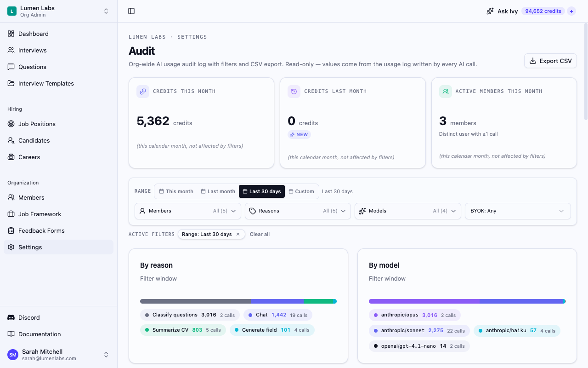Open the Documentation link

tap(58, 334)
